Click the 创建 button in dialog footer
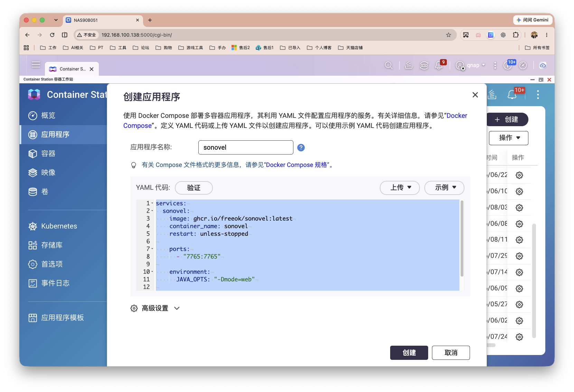 pos(409,353)
